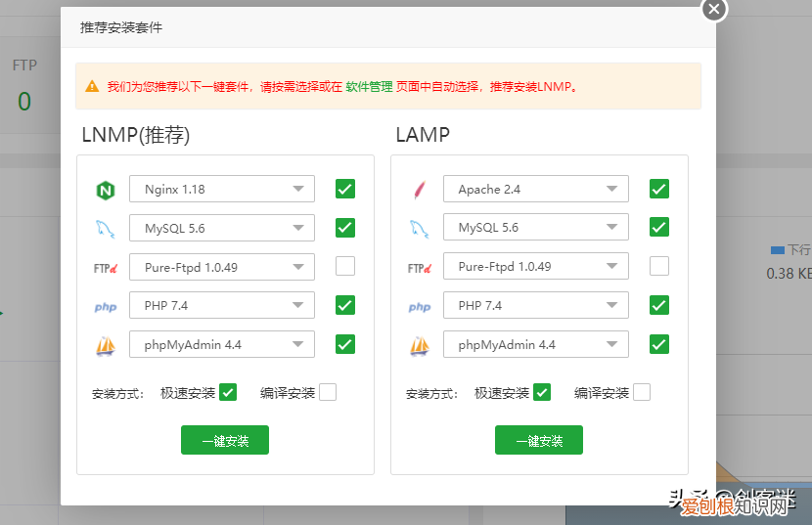Open LNMP PHP 7.4 version dropdown
Screen dimensions: 812x525
coord(222,305)
